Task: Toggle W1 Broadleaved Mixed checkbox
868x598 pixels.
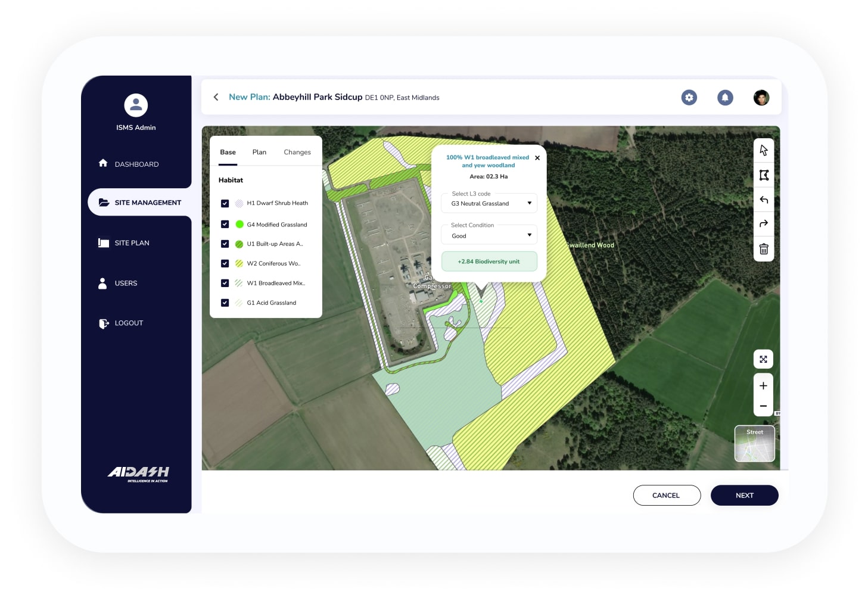Action: tap(225, 283)
